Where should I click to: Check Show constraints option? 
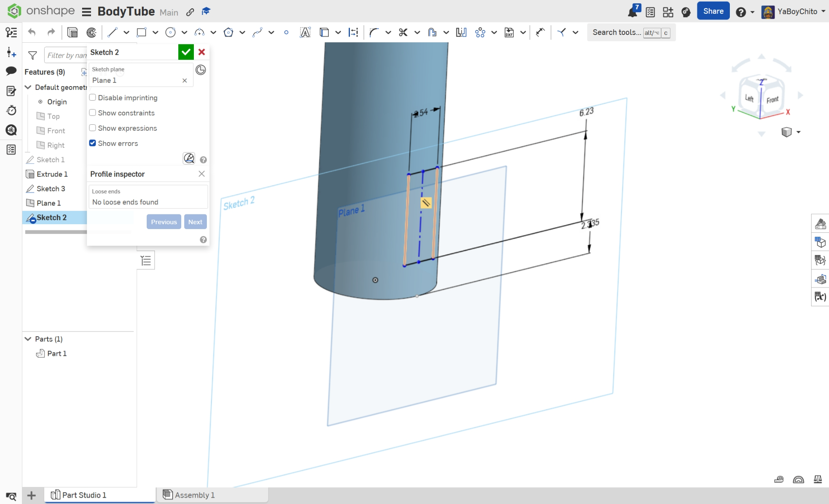93,113
